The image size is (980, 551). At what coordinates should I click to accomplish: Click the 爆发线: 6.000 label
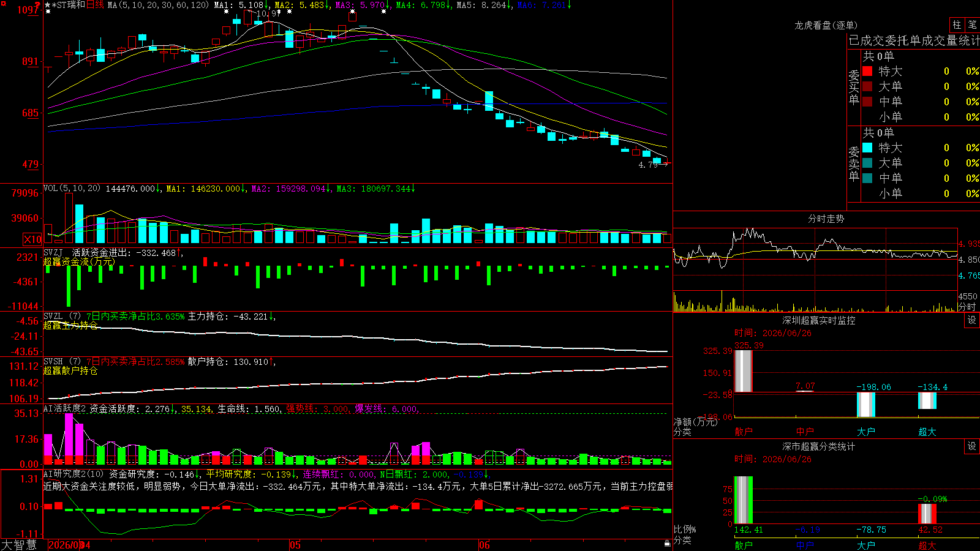pos(386,408)
